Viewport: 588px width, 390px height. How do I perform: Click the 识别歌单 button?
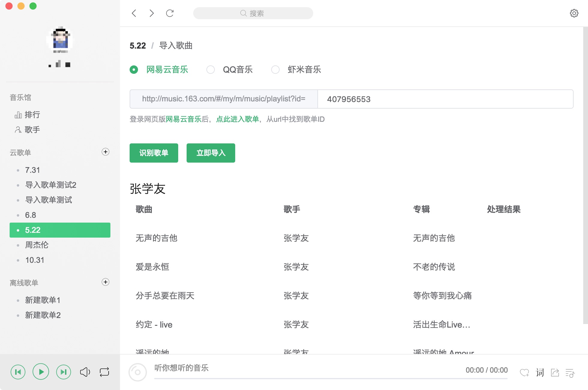[x=154, y=153]
